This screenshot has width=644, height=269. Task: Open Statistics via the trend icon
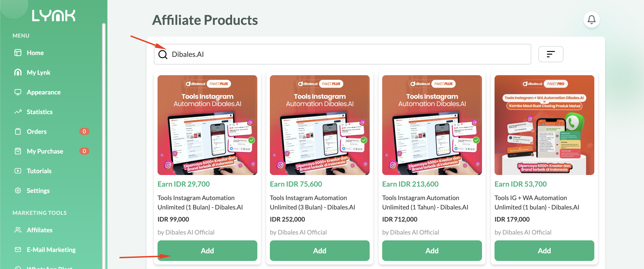(x=18, y=112)
